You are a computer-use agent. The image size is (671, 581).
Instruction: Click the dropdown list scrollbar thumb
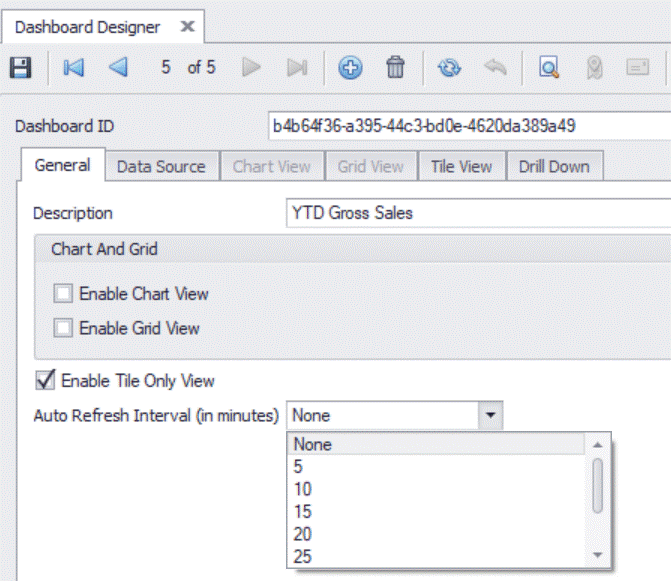pos(597,484)
